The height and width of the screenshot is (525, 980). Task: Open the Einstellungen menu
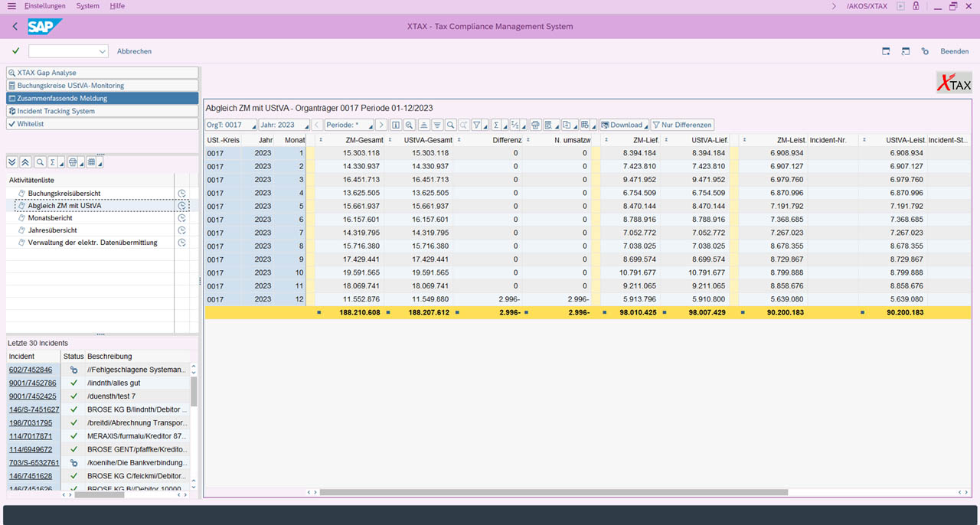[x=45, y=6]
